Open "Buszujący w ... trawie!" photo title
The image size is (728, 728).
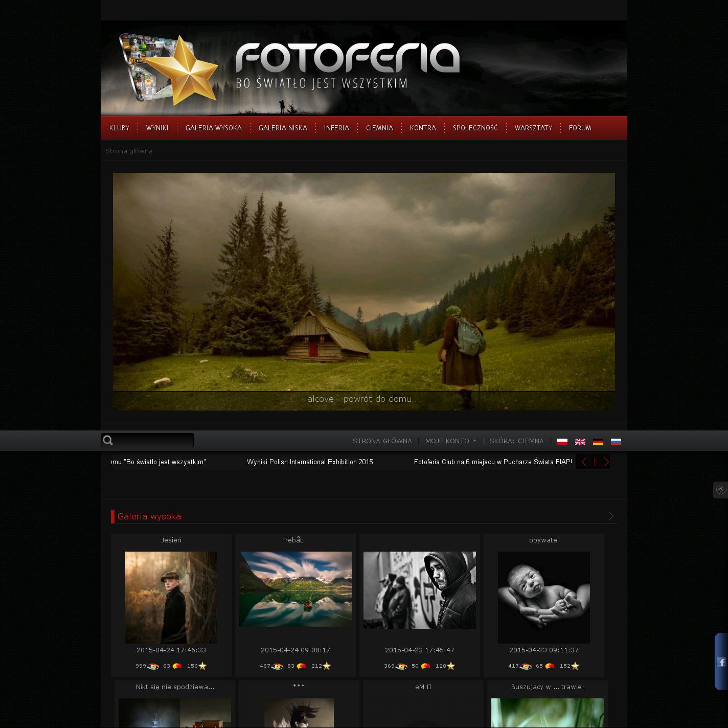(x=548, y=687)
